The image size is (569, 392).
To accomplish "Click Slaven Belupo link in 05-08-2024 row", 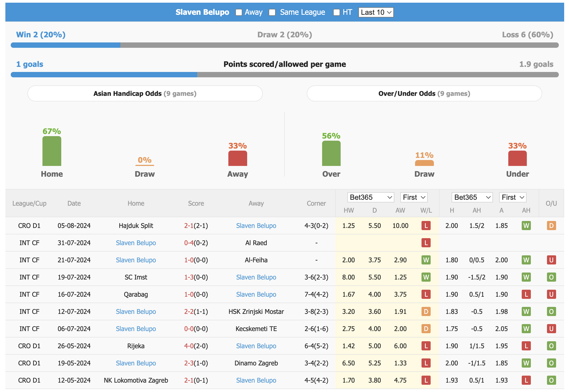I will [x=256, y=226].
